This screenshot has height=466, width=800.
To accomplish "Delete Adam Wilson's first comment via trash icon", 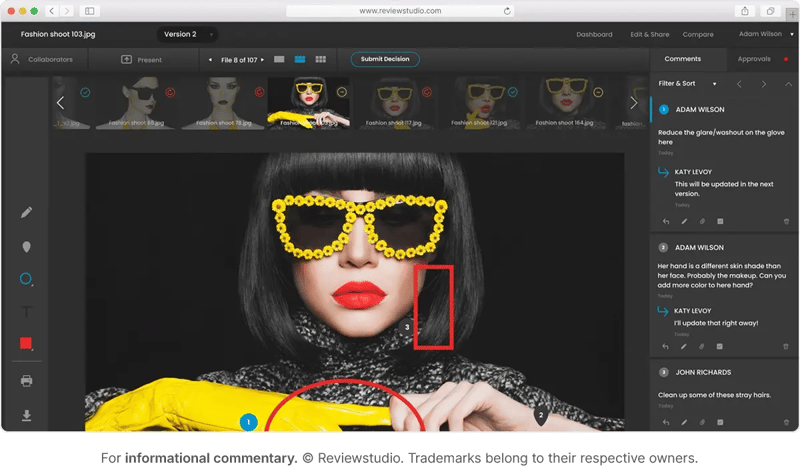I will click(x=786, y=221).
